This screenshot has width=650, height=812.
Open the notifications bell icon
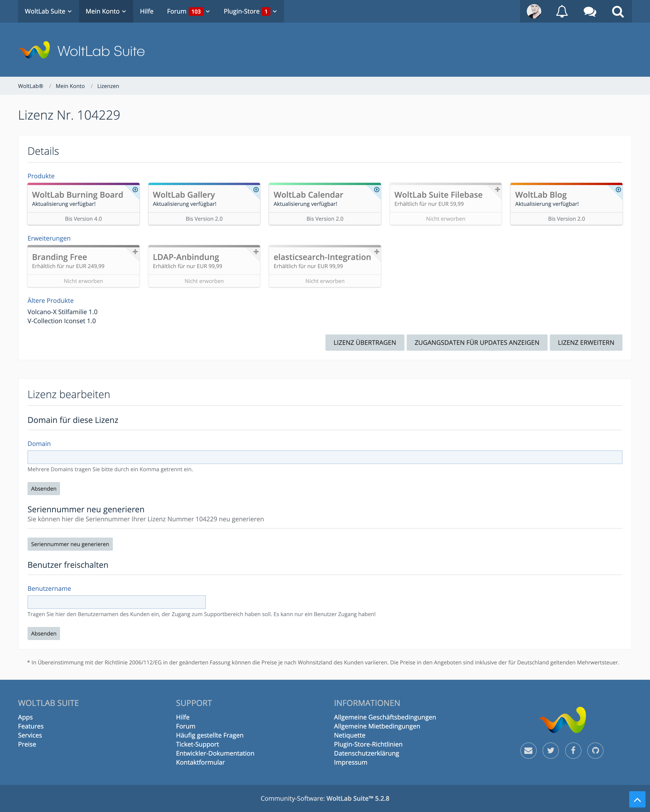pyautogui.click(x=562, y=11)
